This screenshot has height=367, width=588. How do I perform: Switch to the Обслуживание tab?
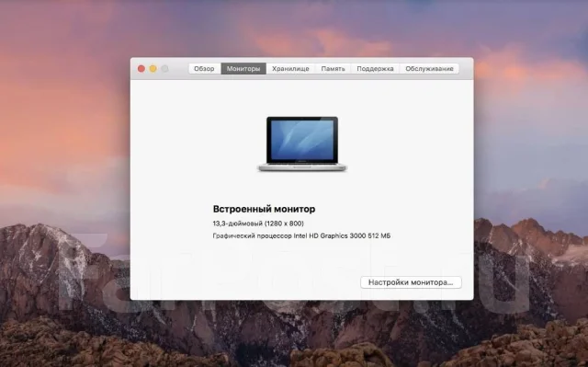429,69
